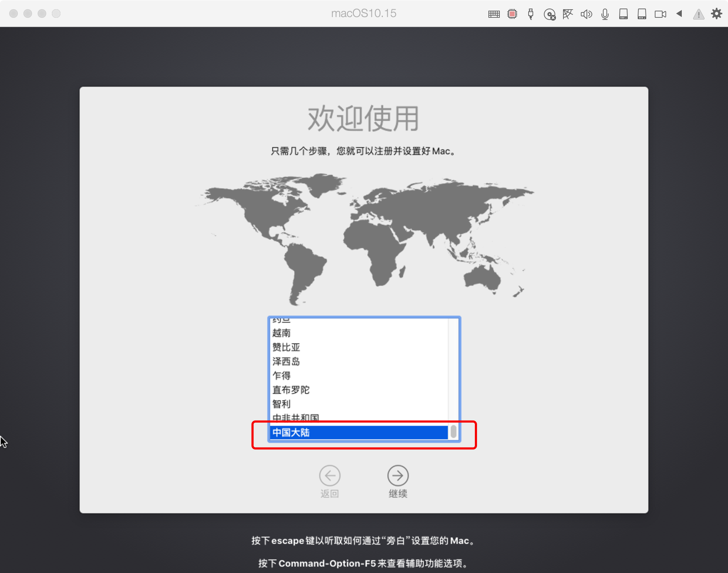728x573 pixels.
Task: Open the USB devices icon
Action: click(x=531, y=14)
